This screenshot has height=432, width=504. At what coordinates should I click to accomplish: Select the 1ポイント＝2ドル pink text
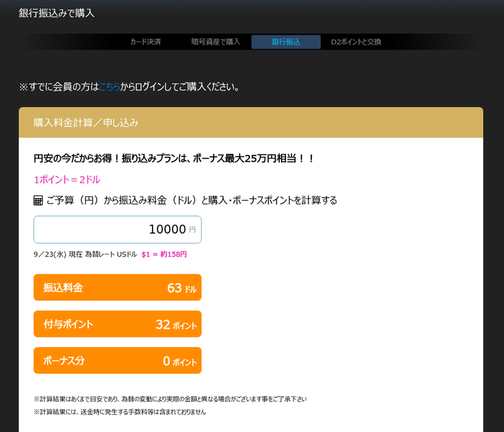coord(67,179)
